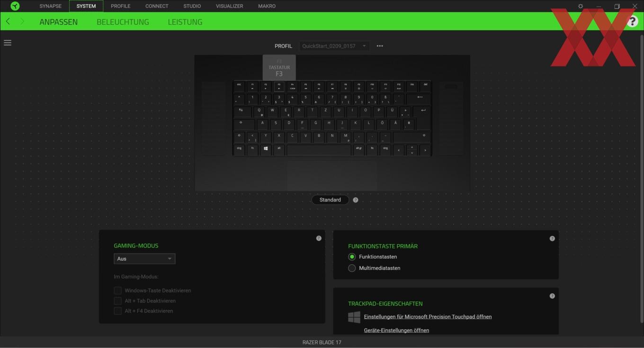
Task: Select the alt gr key
Action: 358,150
